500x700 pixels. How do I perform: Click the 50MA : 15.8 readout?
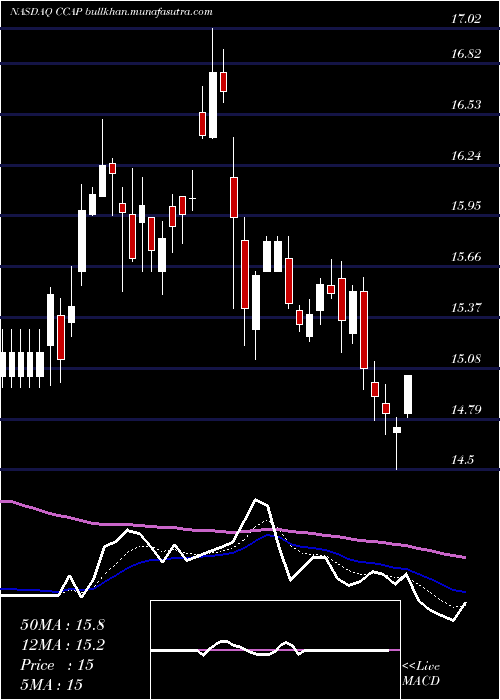coord(62,625)
